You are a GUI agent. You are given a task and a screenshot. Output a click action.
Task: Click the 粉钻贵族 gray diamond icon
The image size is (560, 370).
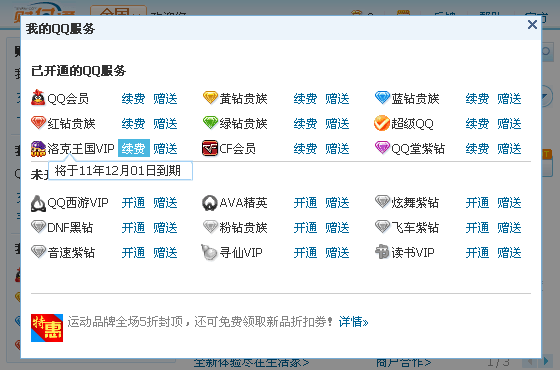point(210,227)
